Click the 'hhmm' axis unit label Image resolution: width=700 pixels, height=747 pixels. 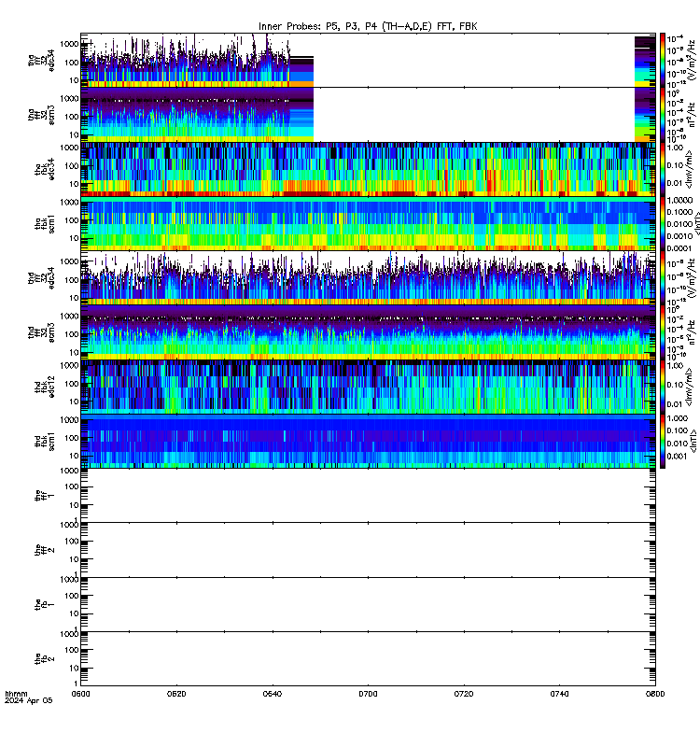click(x=16, y=694)
